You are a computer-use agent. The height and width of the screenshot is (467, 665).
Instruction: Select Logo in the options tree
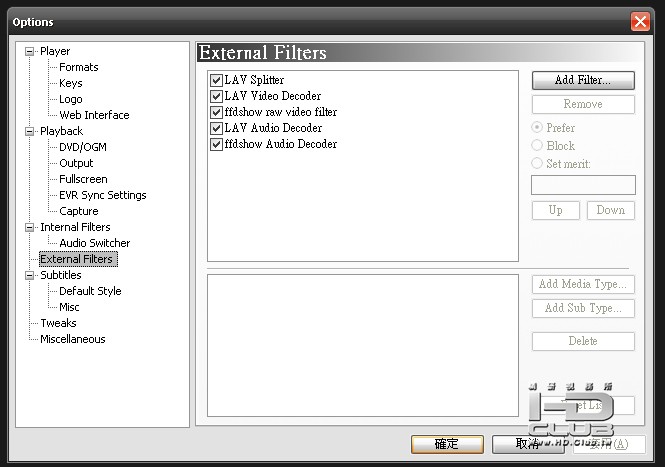[70, 99]
